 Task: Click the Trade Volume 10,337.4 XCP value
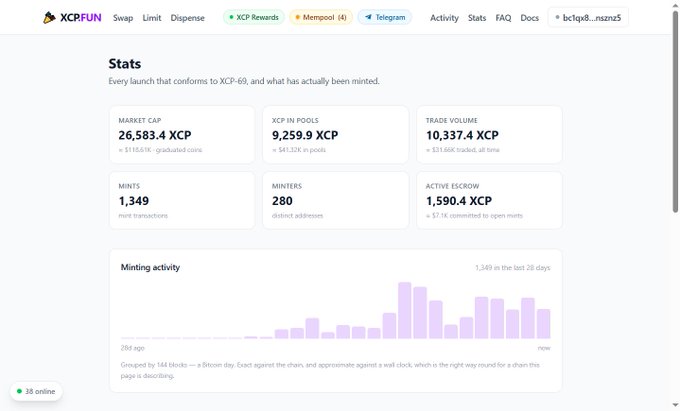coord(462,135)
